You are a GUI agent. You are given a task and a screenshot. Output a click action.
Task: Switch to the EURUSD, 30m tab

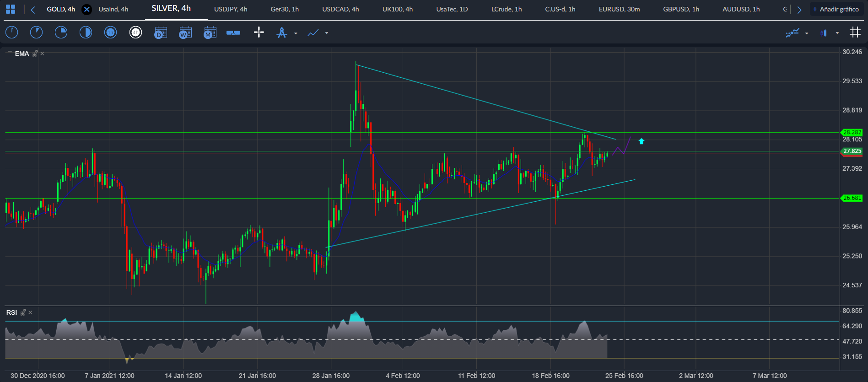(619, 9)
